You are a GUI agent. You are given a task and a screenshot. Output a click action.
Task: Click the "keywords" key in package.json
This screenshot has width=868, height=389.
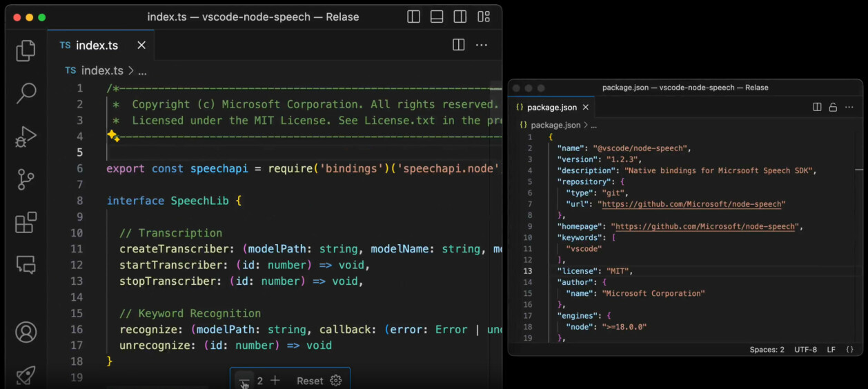pyautogui.click(x=580, y=237)
